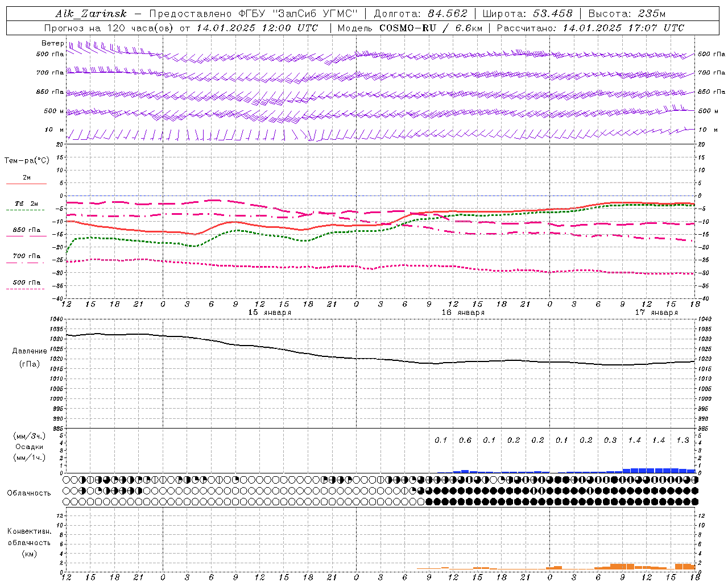Viewport: 728px width, 582px height.
Task: Click the 10 м wind level label
Action: click(x=55, y=130)
